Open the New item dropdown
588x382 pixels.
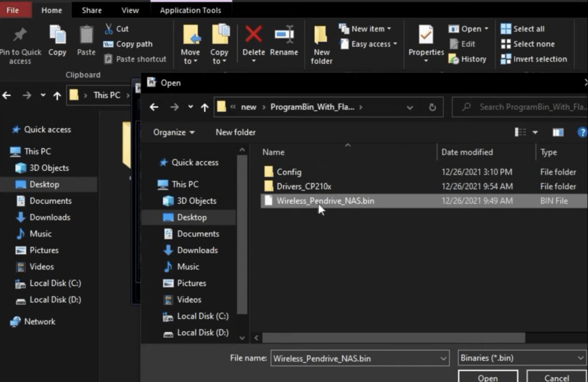coord(365,29)
